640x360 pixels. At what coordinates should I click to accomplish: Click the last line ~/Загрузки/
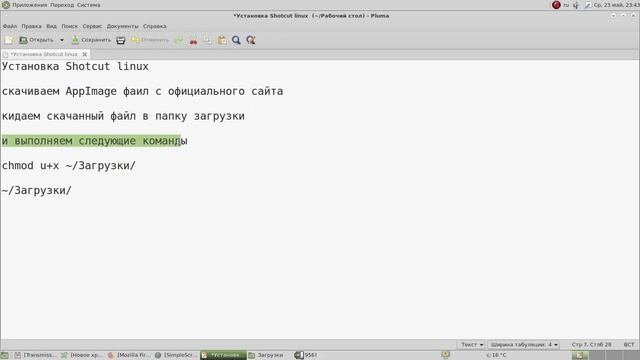(37, 191)
